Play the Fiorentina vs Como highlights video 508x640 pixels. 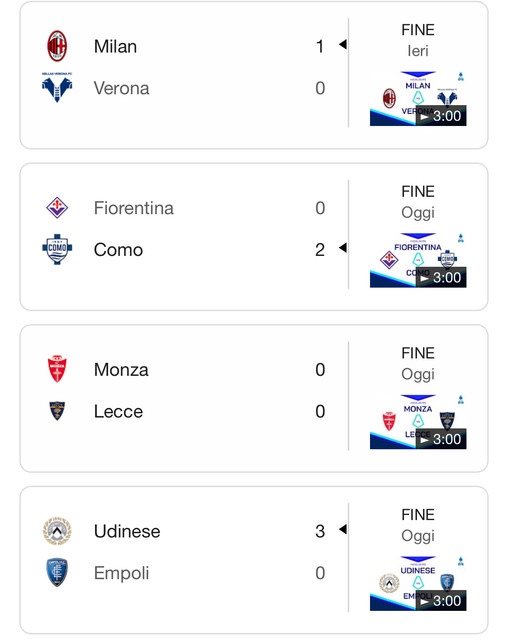(418, 260)
